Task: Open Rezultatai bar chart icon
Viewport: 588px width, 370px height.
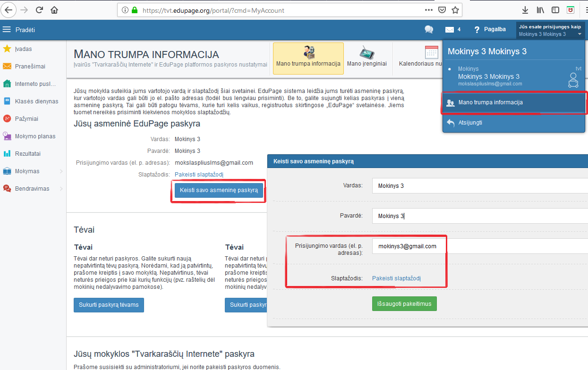Action: click(7, 154)
